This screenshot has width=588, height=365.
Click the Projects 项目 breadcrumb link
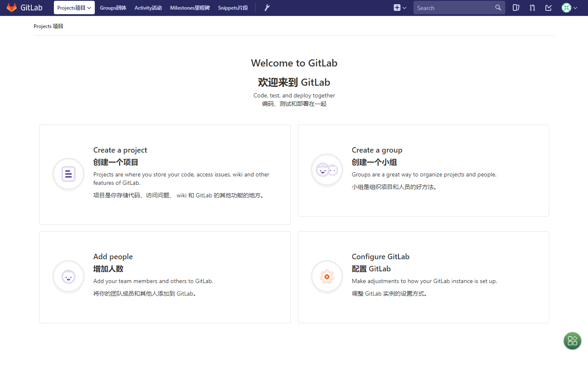(x=48, y=26)
